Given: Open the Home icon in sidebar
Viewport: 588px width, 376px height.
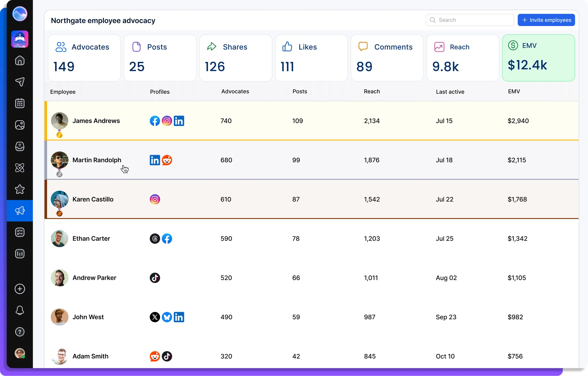Looking at the screenshot, I should (x=20, y=60).
